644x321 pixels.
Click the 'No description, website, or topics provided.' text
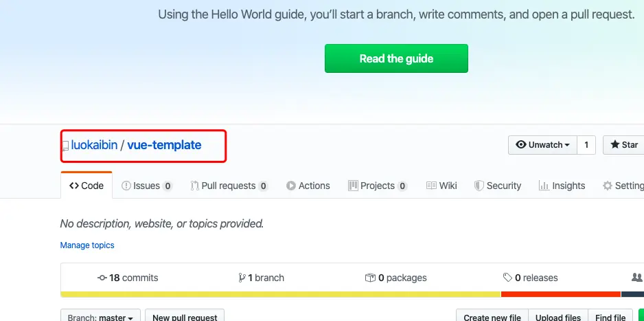coord(162,223)
